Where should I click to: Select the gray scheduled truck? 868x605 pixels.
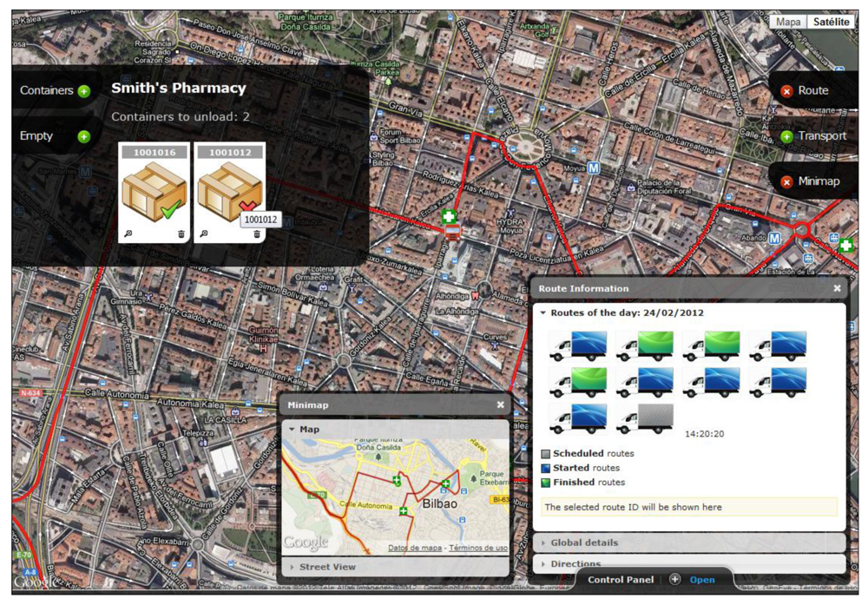(645, 418)
